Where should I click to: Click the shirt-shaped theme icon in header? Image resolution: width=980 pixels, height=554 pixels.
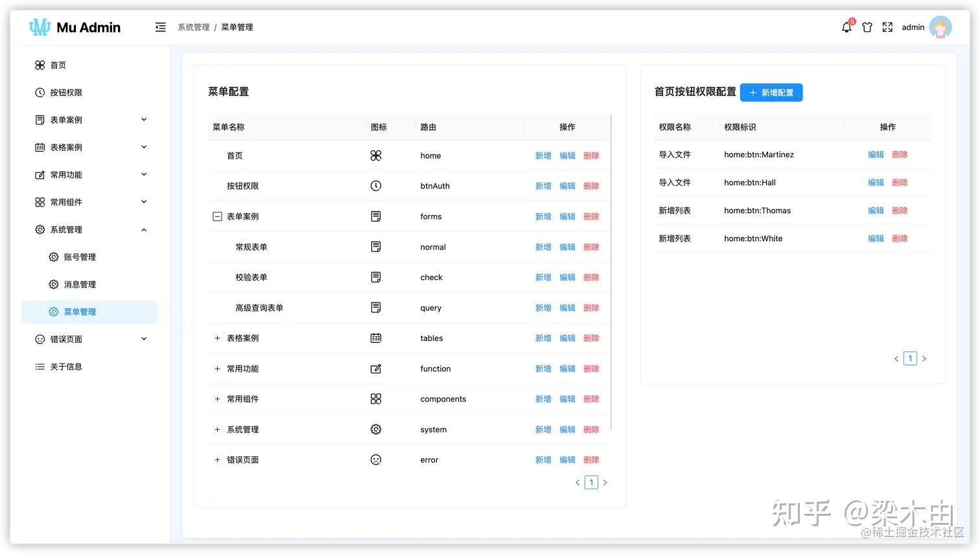click(867, 27)
